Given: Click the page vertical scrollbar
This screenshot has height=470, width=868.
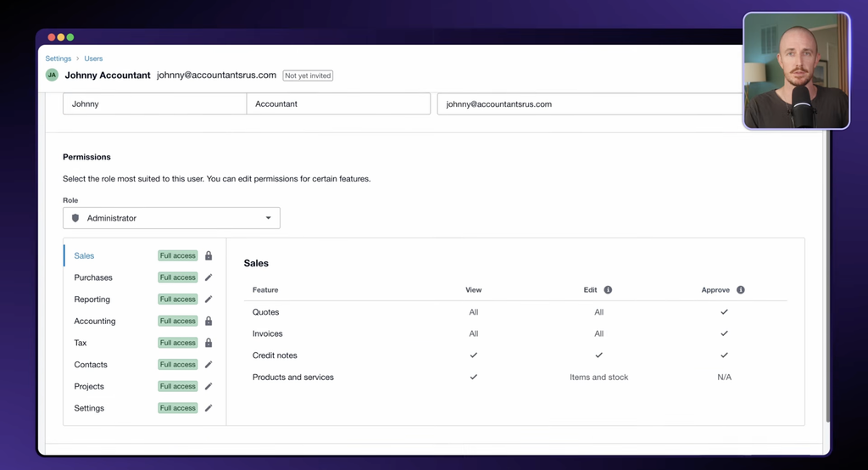Looking at the screenshot, I should (827, 277).
